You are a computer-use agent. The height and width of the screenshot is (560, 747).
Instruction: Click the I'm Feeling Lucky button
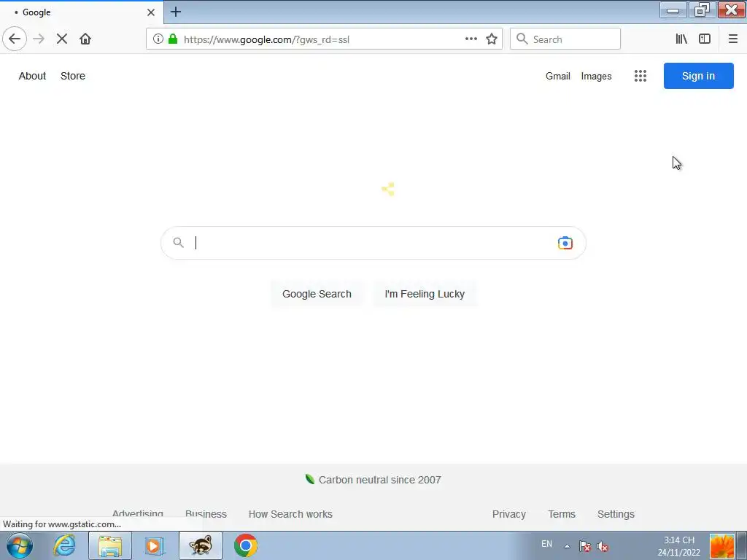tap(425, 294)
